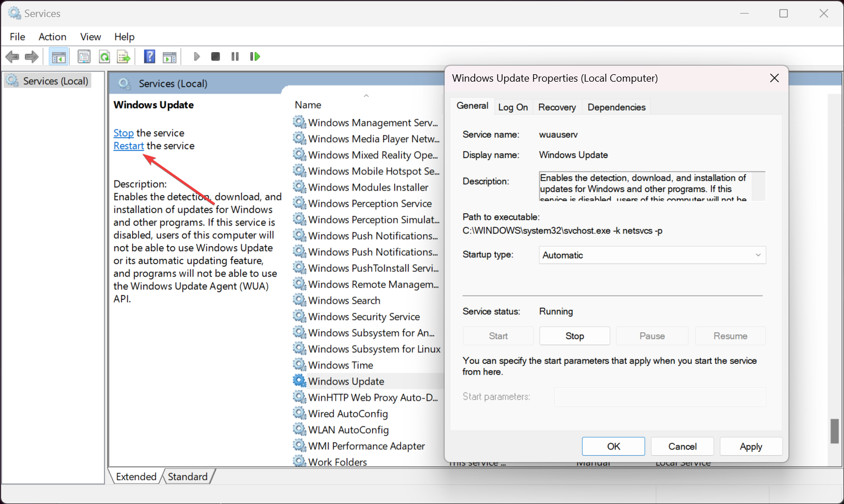This screenshot has width=844, height=504.
Task: Click the Stop Service square icon
Action: (x=216, y=57)
